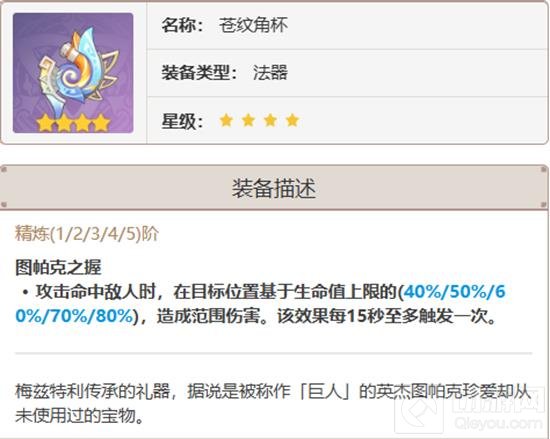Select the 装备描述 section header

(x=274, y=188)
